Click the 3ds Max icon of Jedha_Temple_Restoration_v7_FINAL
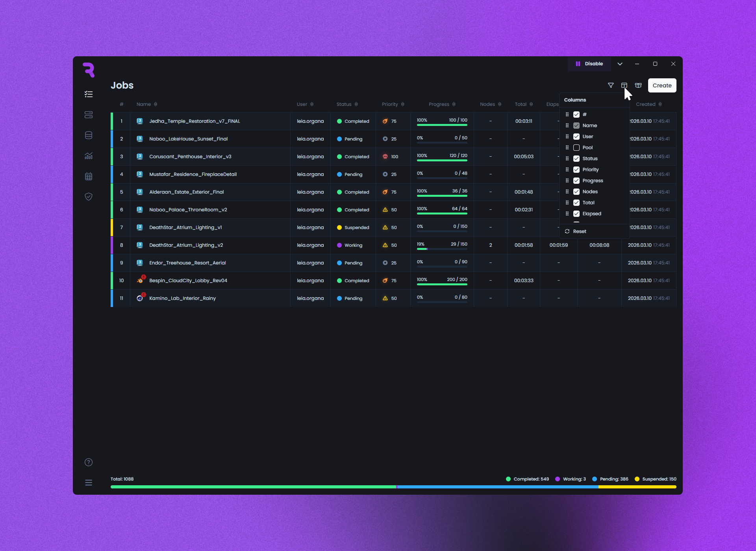 tap(140, 121)
